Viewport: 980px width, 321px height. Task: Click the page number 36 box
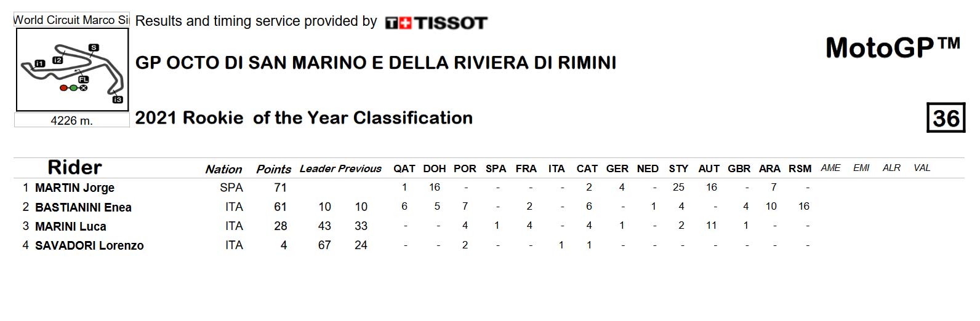(946, 117)
